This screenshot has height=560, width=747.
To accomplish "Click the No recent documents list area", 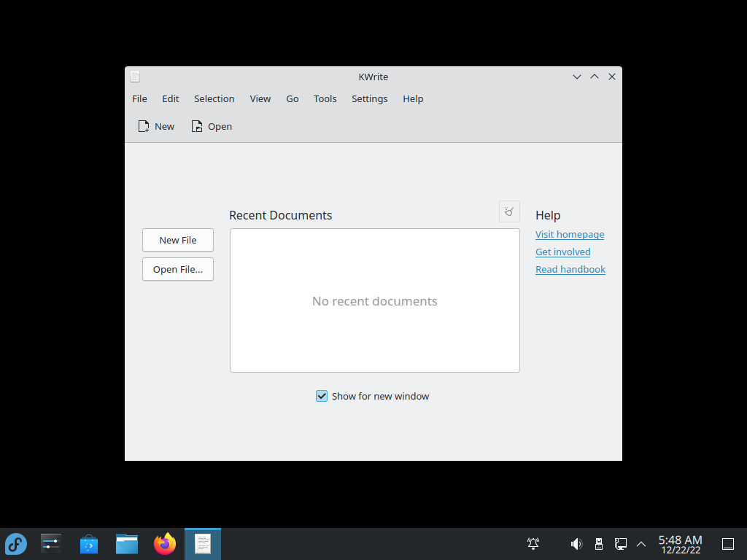I will tap(375, 300).
